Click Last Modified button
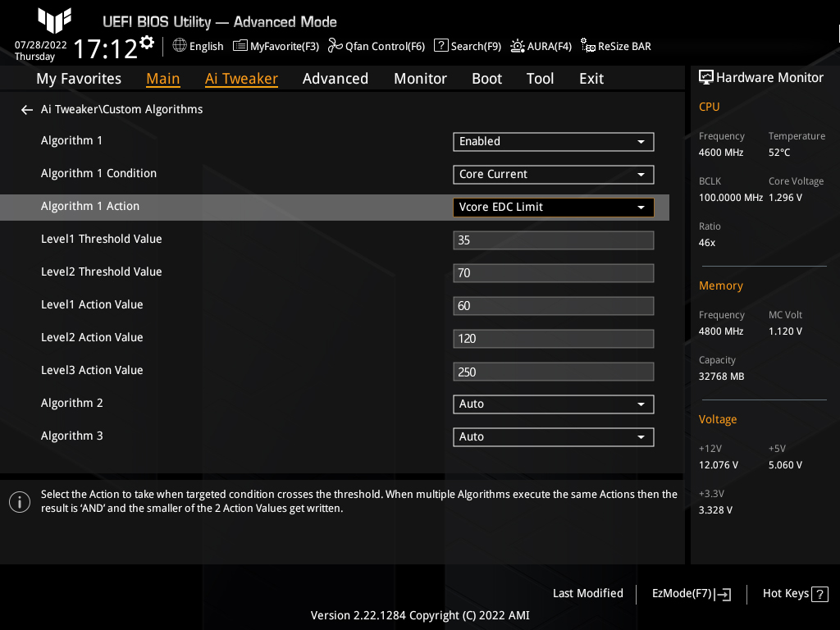 [587, 594]
